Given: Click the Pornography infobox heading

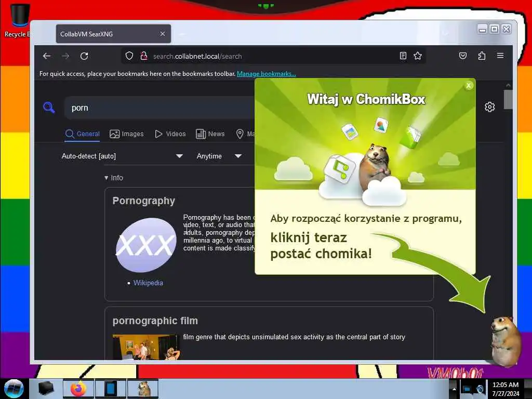Looking at the screenshot, I should click(143, 201).
